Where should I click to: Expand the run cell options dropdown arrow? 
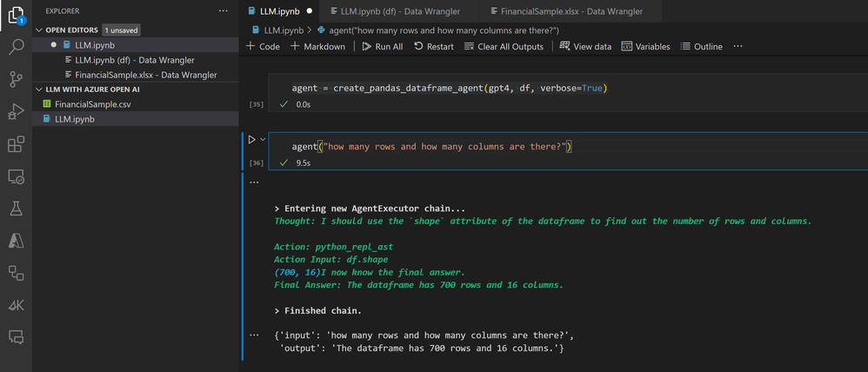pos(263,139)
